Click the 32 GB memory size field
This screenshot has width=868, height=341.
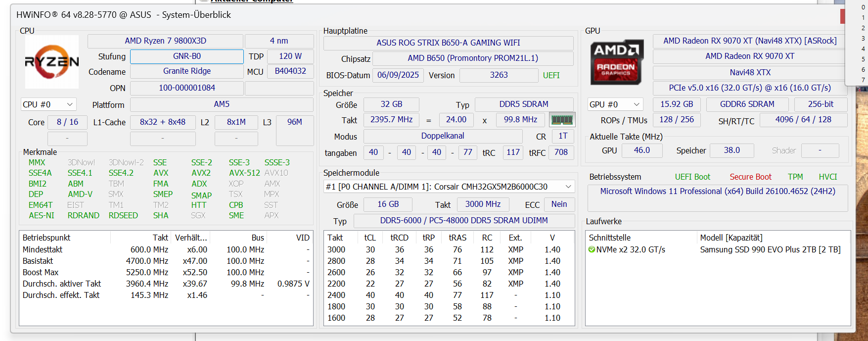(391, 104)
